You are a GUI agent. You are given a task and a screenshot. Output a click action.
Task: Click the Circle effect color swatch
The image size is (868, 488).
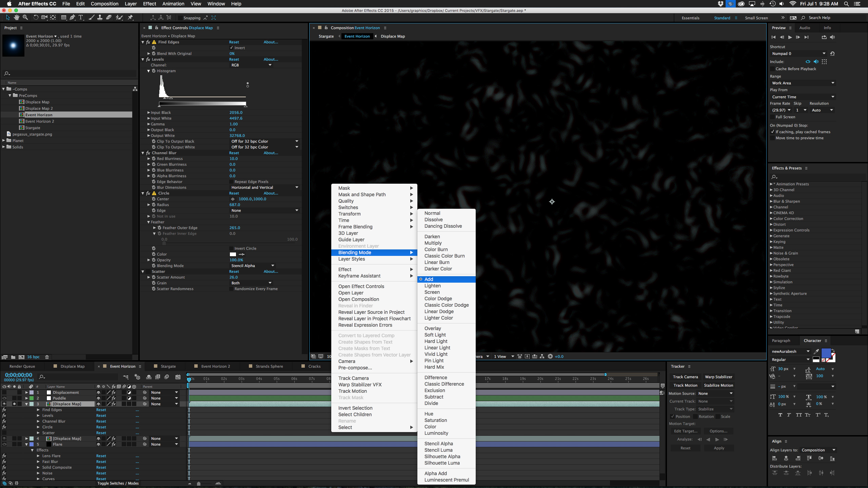point(233,254)
